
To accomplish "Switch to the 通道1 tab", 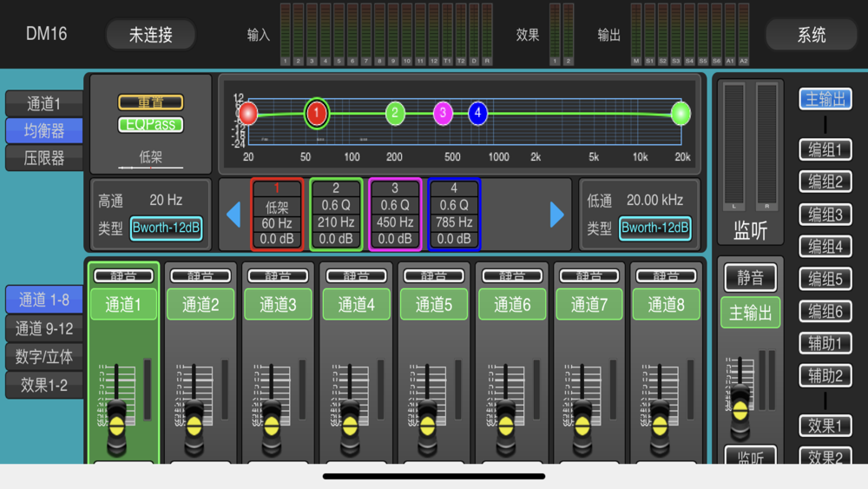I will click(x=44, y=103).
